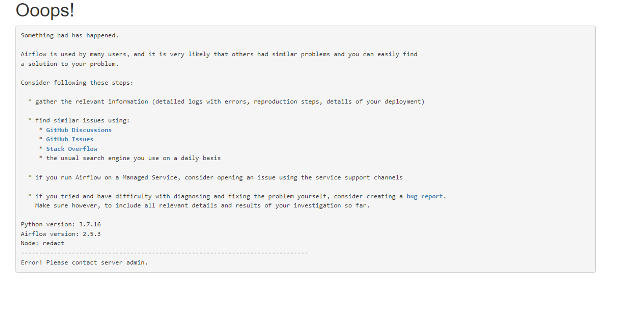The image size is (644, 326).
Task: Click the 'Node: redact' line
Action: click(43, 243)
